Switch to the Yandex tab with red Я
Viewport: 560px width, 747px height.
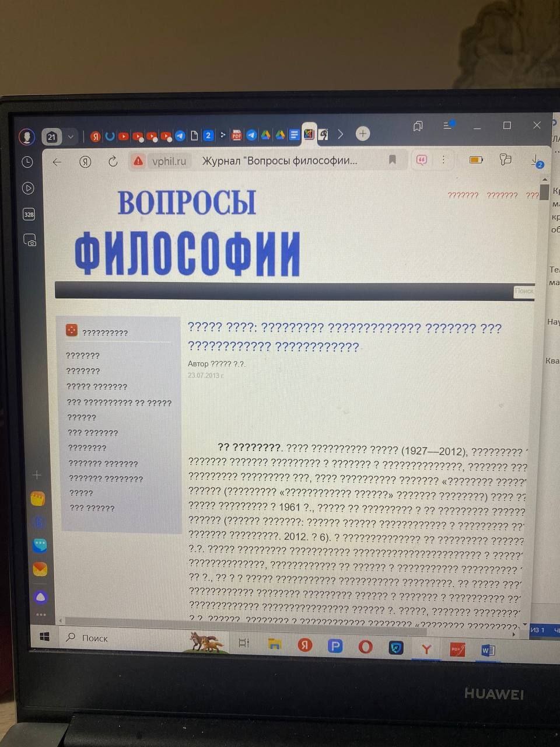[95, 137]
